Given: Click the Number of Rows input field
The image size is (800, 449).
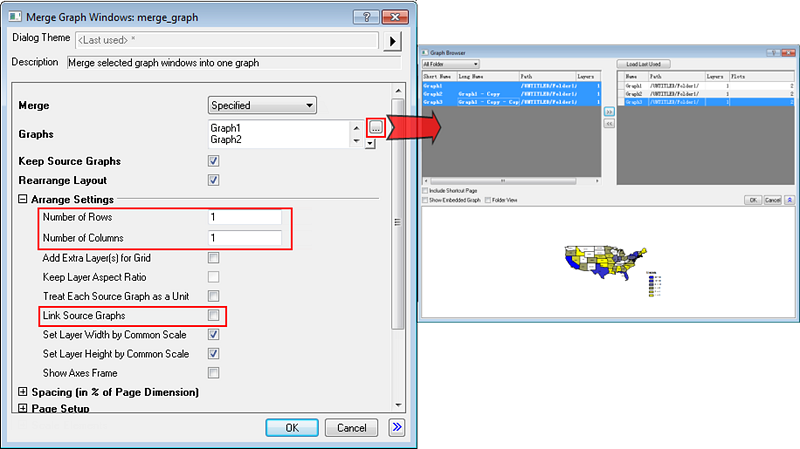Looking at the screenshot, I should tap(245, 218).
